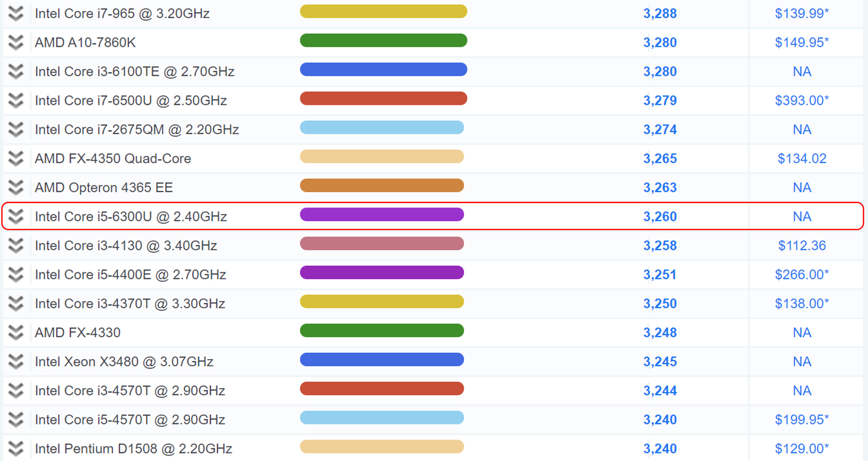868x461 pixels.
Task: Click the 3,248 score value
Action: (x=660, y=332)
